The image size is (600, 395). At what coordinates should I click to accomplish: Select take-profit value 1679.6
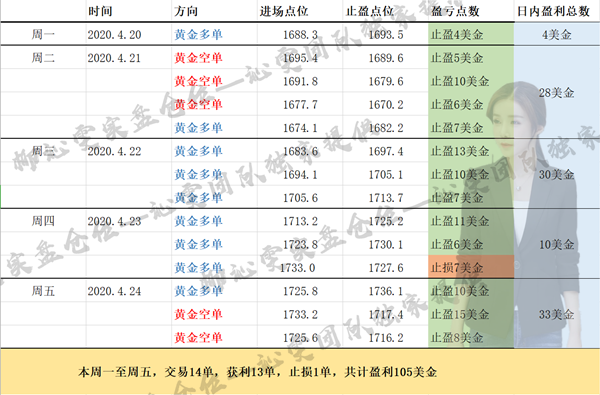[386, 82]
